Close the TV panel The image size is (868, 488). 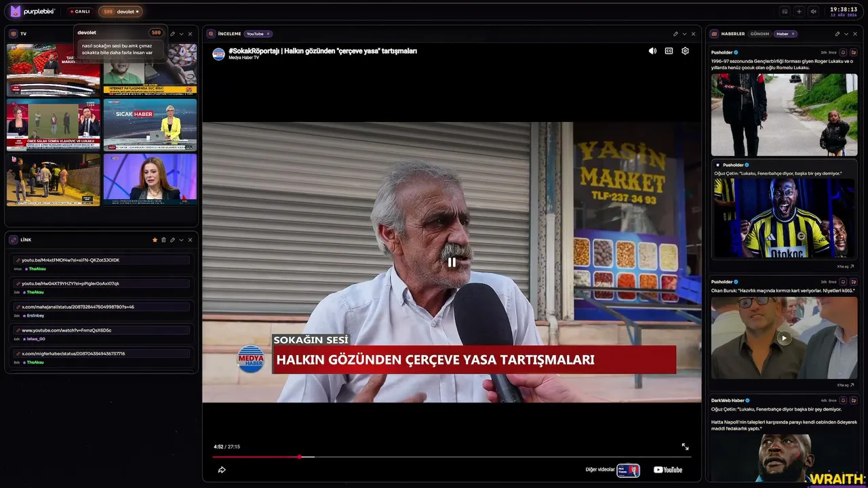190,34
